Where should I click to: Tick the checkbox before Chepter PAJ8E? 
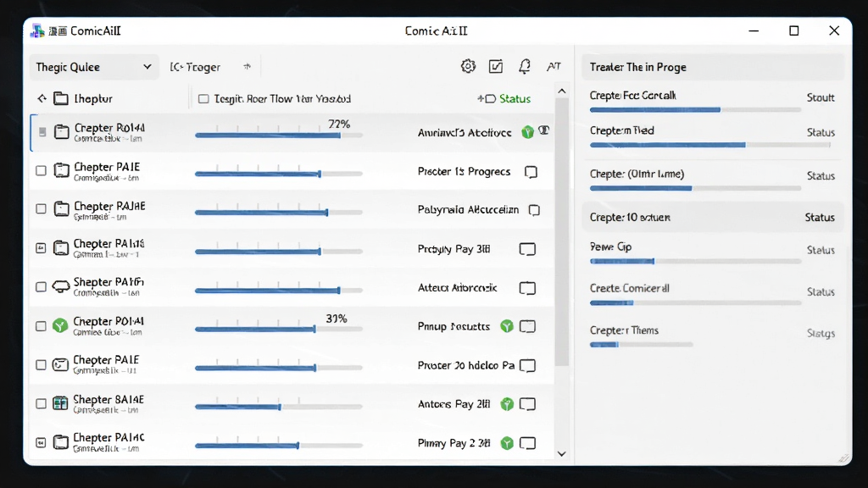click(41, 209)
